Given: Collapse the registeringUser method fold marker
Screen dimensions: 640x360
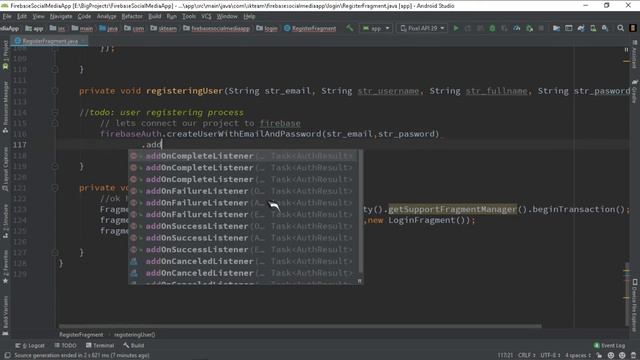Looking at the screenshot, I should pos(55,91).
